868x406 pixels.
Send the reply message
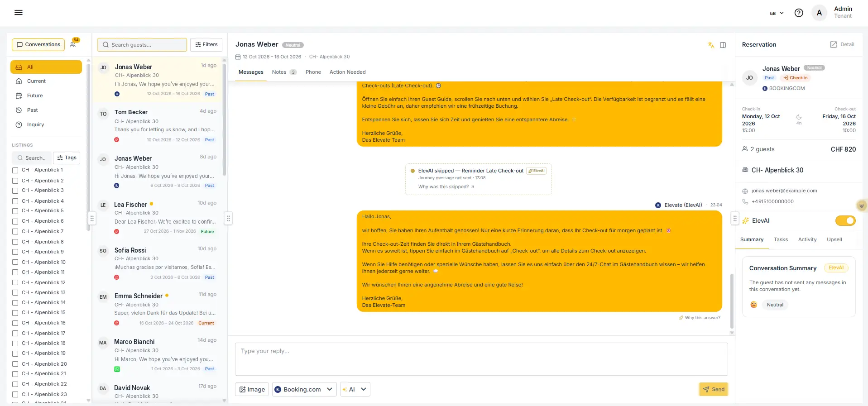tap(714, 389)
